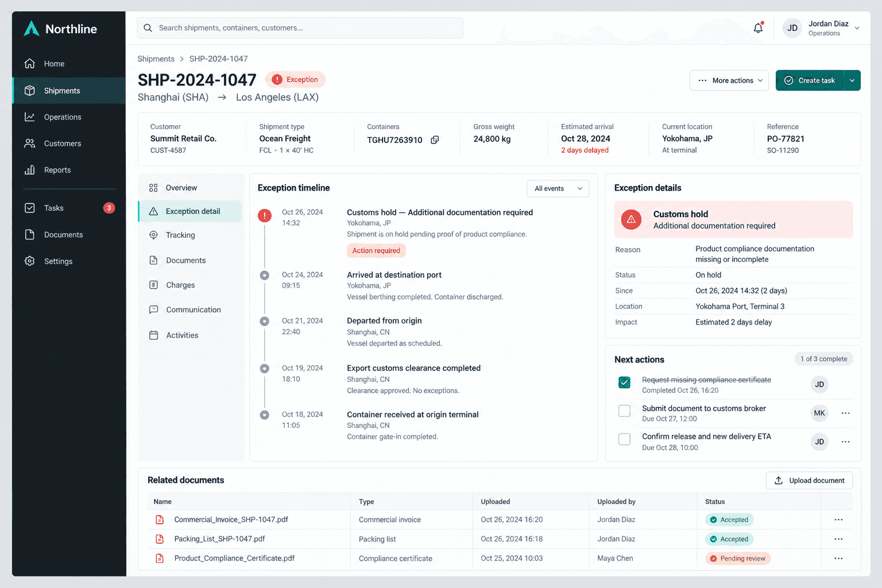
Task: Open options for Commercial_Invoice row
Action: [838, 520]
